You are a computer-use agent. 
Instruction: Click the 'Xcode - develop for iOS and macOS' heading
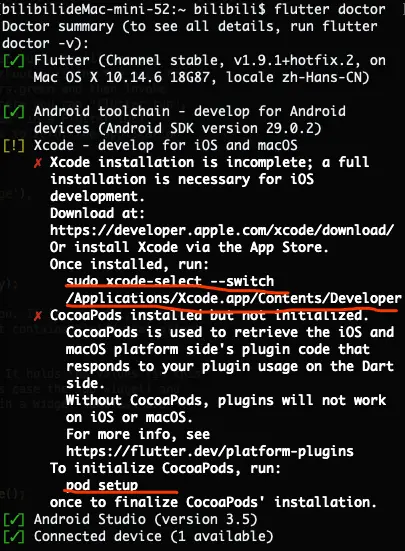(166, 146)
